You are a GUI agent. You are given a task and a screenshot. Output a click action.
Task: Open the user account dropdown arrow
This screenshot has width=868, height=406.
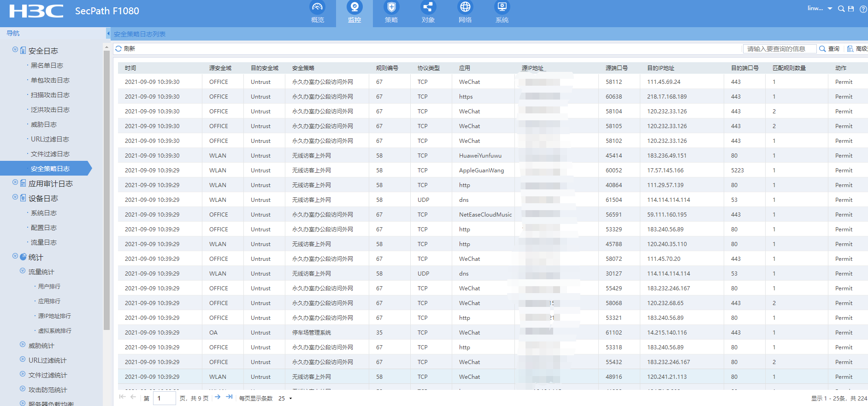[830, 9]
